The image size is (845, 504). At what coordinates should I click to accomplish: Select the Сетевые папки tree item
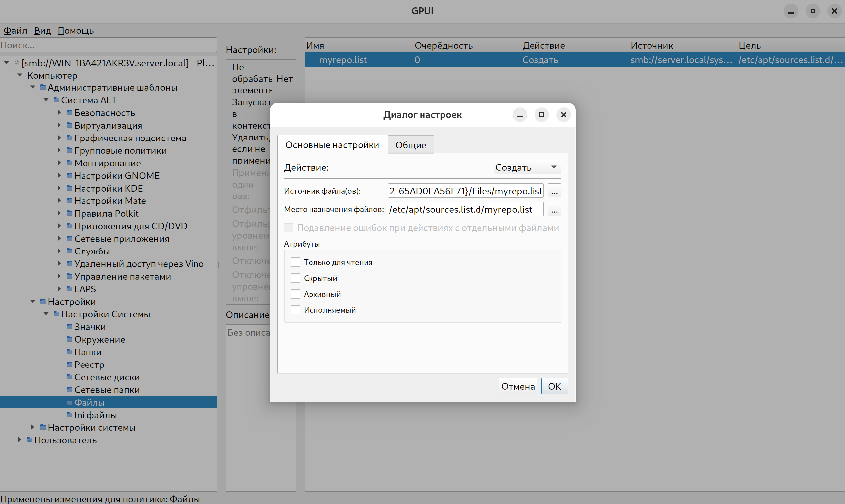point(107,390)
